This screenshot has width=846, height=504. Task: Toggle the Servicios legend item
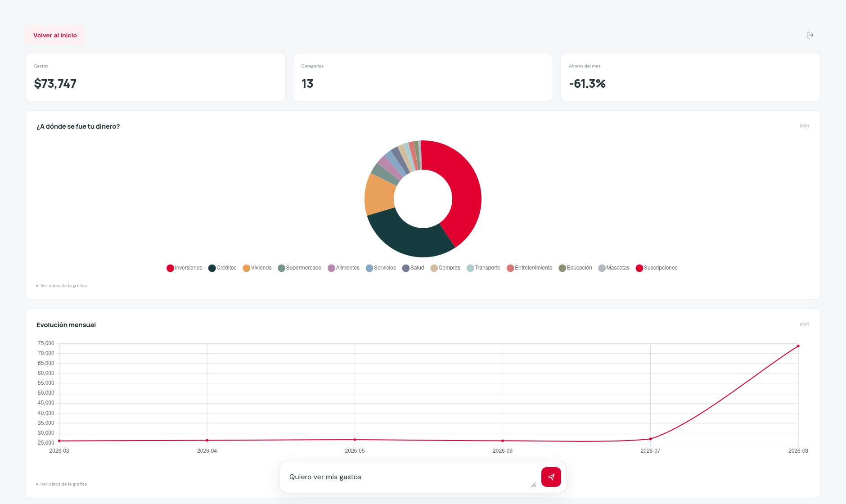click(381, 268)
